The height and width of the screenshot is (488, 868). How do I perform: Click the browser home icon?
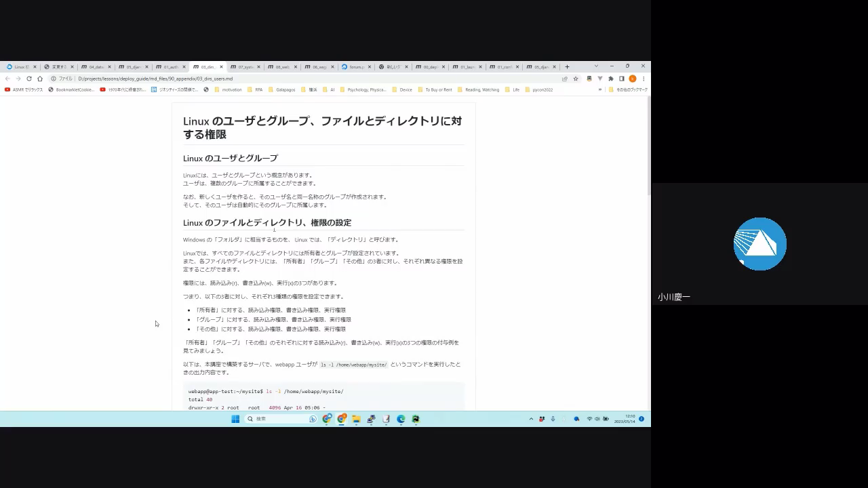click(39, 79)
